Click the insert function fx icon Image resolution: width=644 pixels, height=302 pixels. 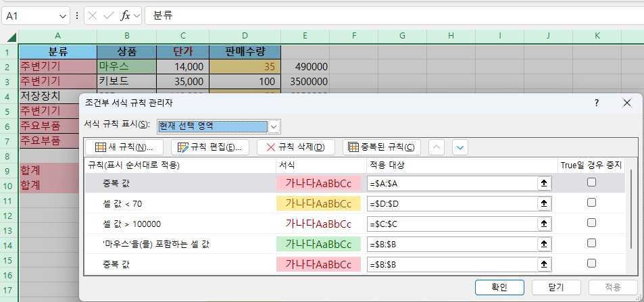click(125, 15)
